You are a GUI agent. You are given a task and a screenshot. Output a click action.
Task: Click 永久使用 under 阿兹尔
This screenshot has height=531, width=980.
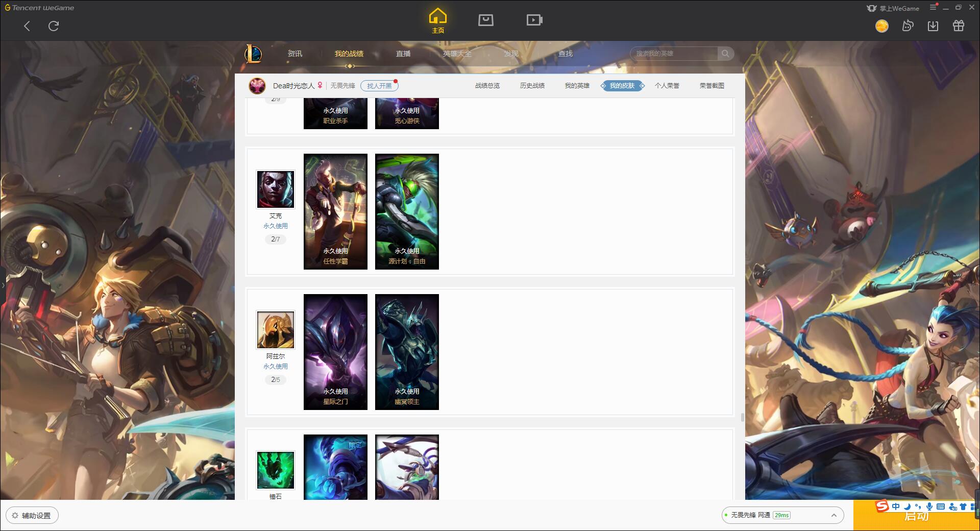pos(276,366)
